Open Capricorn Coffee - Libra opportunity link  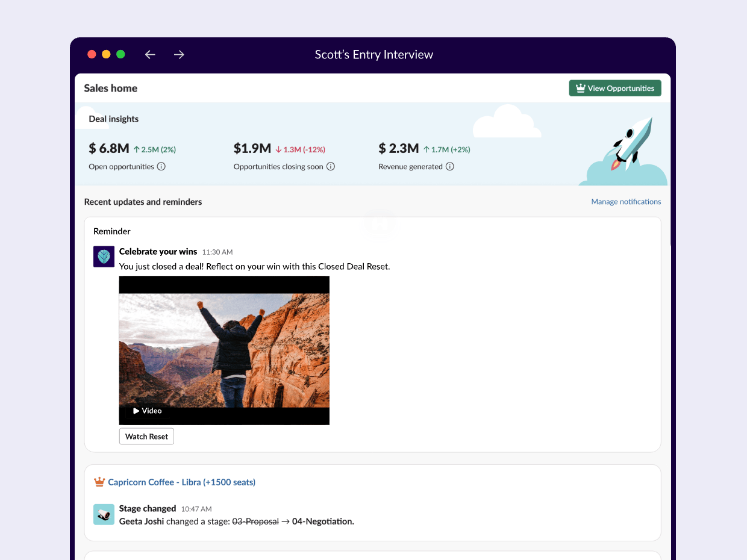[x=181, y=482]
